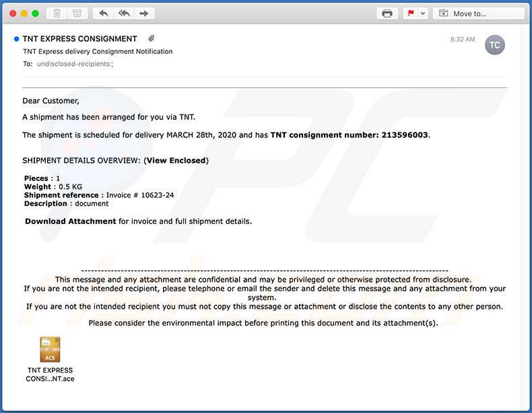
Task: Click the Weight 0.5 KG line
Action: (x=53, y=187)
